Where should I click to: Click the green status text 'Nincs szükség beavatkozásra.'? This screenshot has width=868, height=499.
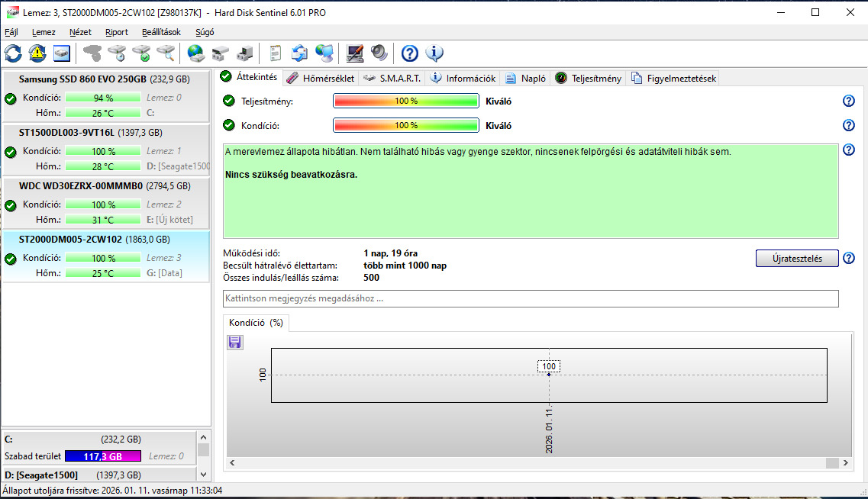(291, 175)
